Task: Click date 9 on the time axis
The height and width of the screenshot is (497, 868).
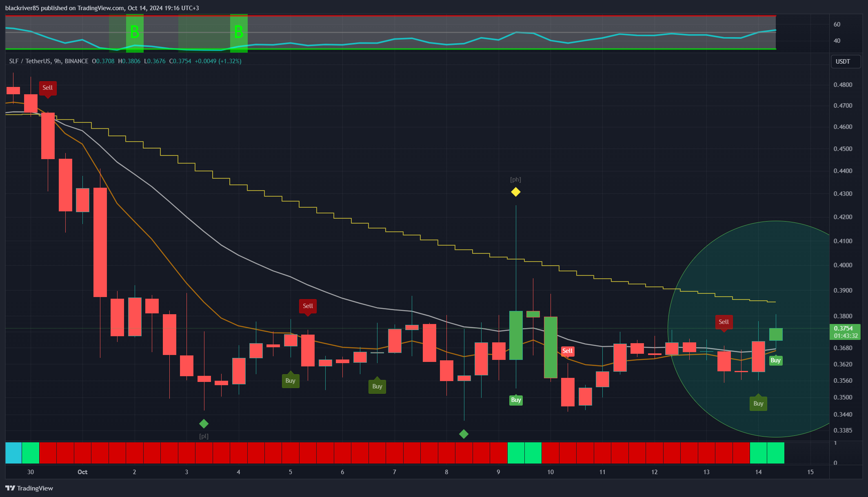Action: (x=498, y=472)
